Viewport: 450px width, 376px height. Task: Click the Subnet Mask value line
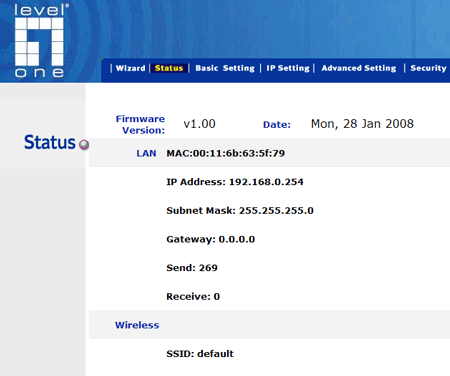[x=240, y=211]
